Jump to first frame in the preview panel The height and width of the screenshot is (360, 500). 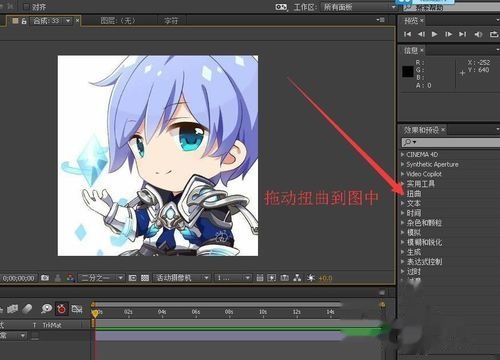[x=407, y=34]
